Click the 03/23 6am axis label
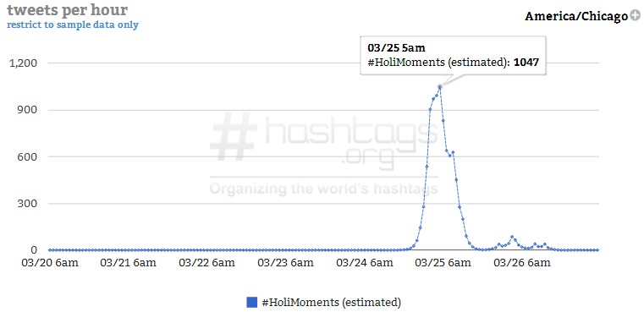The image size is (644, 312). 285,263
